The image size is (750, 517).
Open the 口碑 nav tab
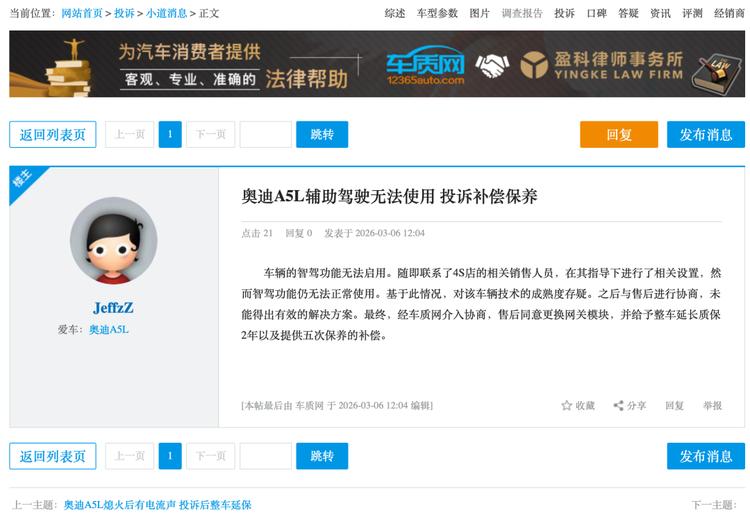pos(596,13)
